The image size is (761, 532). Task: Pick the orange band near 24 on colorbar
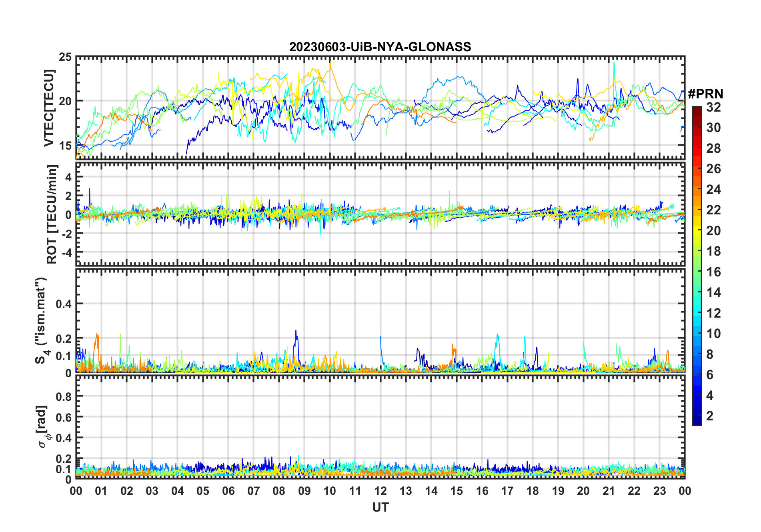pos(697,189)
